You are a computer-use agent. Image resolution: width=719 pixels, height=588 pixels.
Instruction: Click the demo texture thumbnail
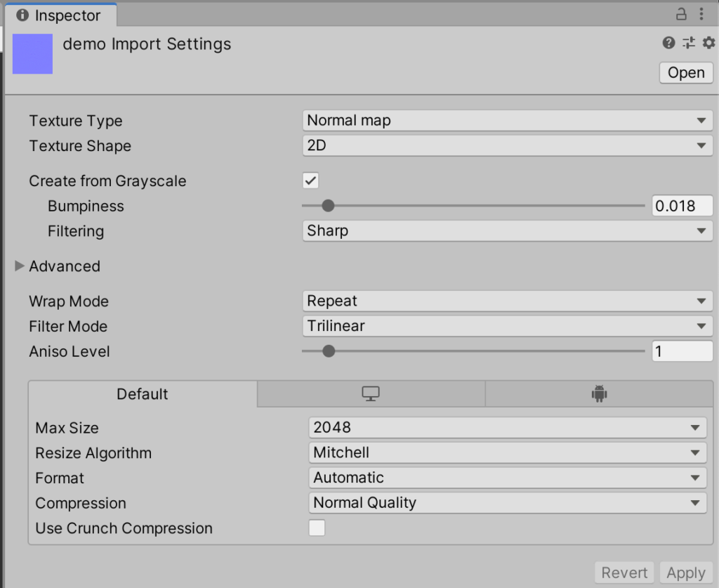click(x=32, y=53)
